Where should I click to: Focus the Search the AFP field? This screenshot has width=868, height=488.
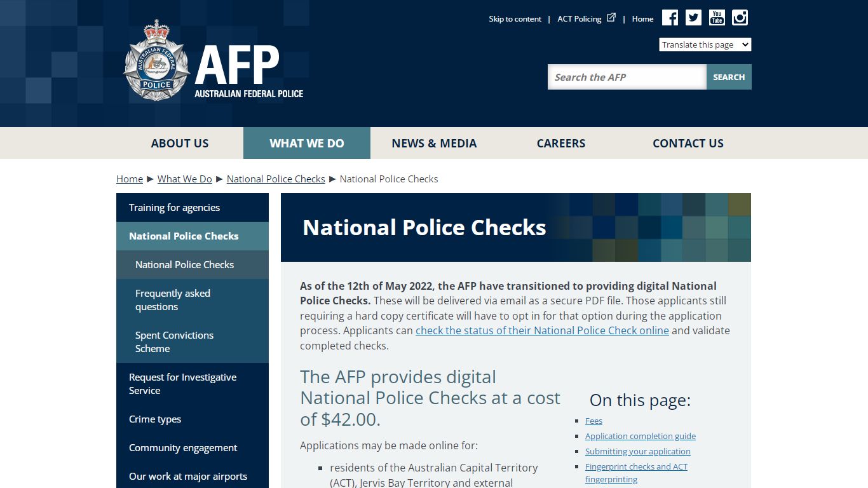tap(627, 77)
